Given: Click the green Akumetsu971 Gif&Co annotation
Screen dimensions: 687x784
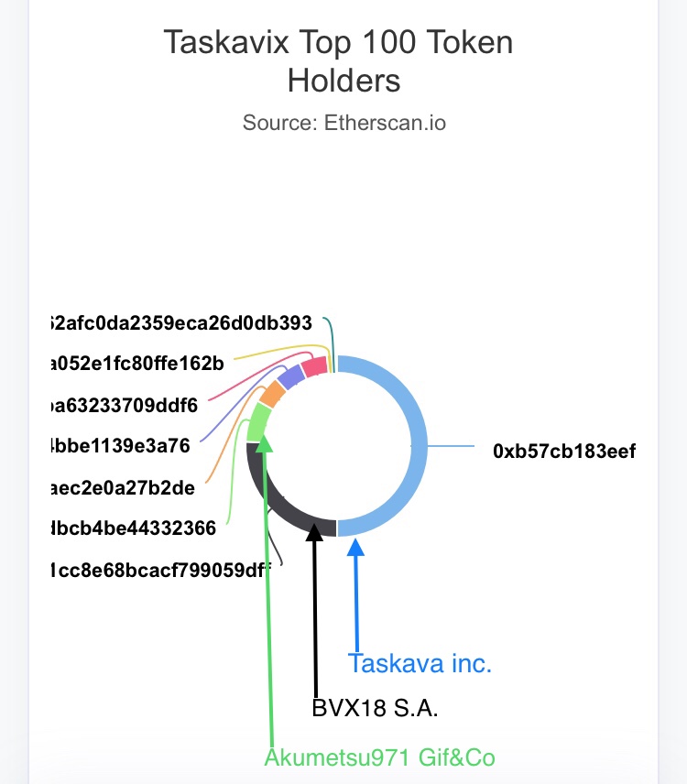Looking at the screenshot, I should [379, 757].
